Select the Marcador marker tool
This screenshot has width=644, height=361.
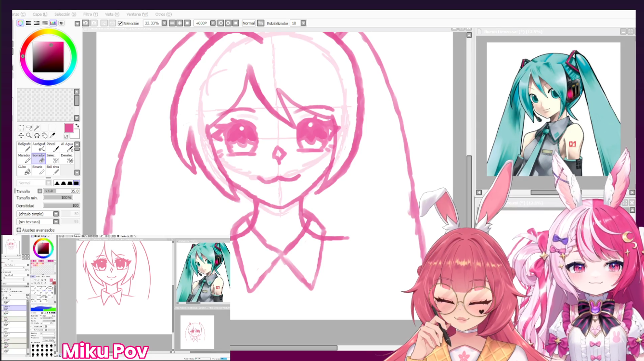pyautogui.click(x=25, y=158)
